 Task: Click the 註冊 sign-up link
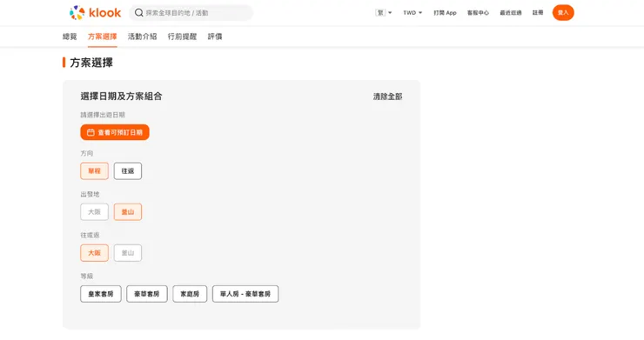point(538,13)
